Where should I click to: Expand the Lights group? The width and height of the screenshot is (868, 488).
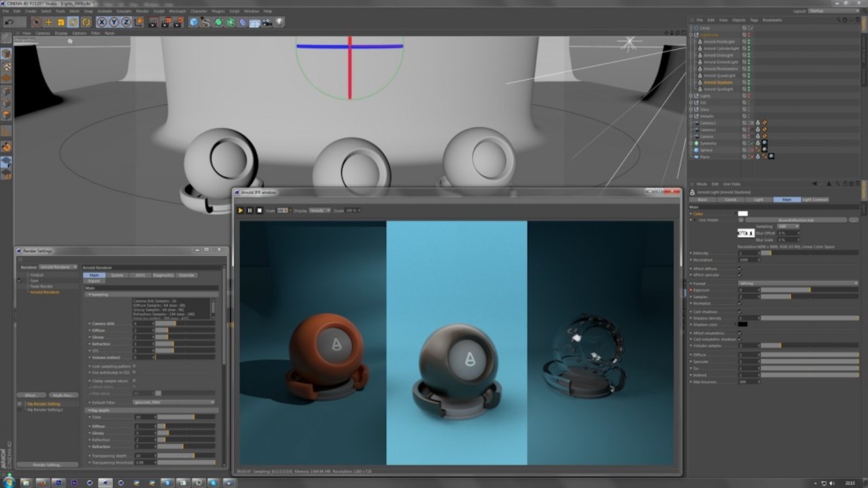[691, 96]
